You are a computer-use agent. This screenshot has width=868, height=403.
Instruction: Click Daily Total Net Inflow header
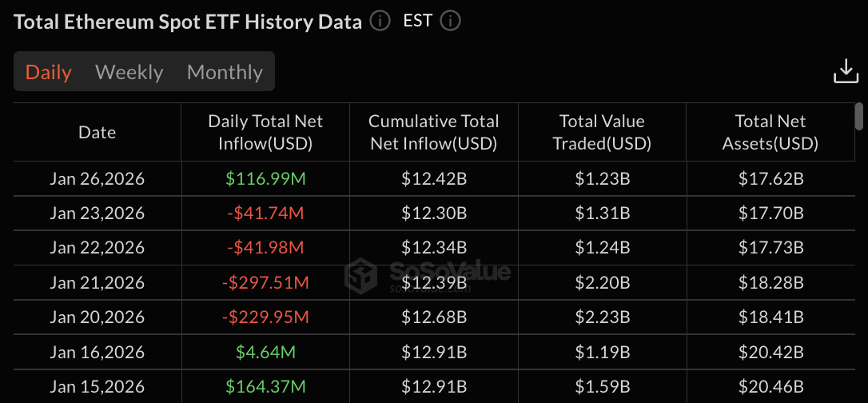coord(265,133)
